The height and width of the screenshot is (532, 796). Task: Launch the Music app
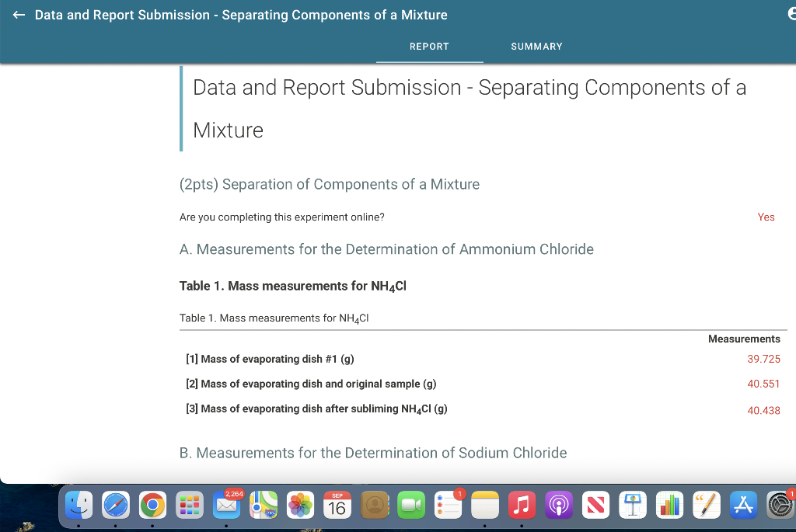[x=521, y=505]
